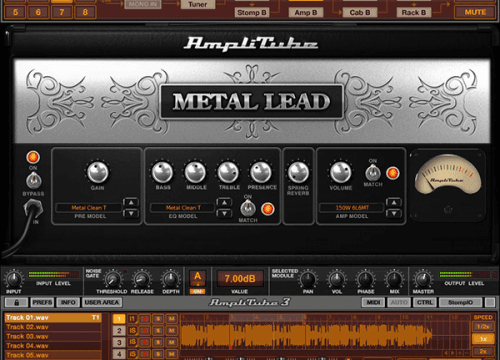Click the amp model up arrow
The width and height of the screenshot is (500, 360).
394,202
